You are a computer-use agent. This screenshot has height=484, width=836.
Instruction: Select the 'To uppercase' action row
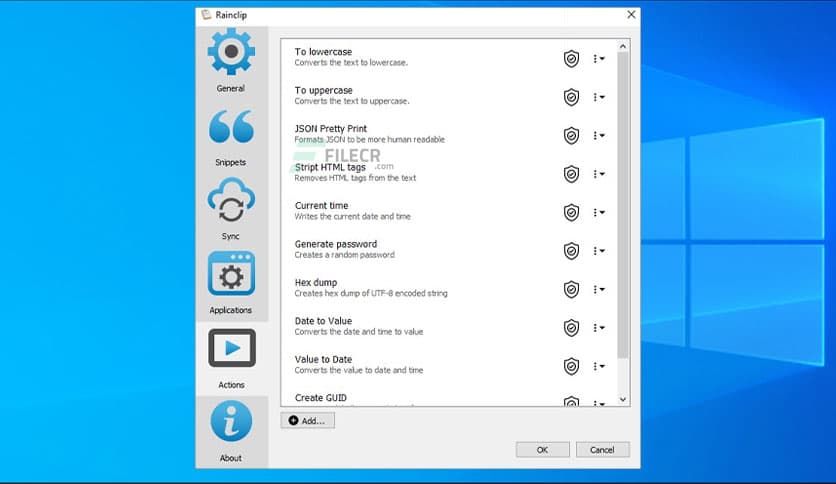(x=449, y=96)
